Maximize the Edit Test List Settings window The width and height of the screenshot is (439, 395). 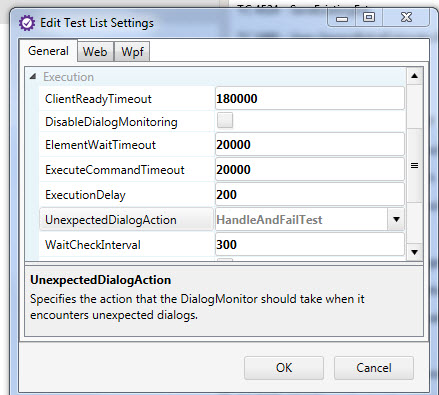(x=369, y=17)
